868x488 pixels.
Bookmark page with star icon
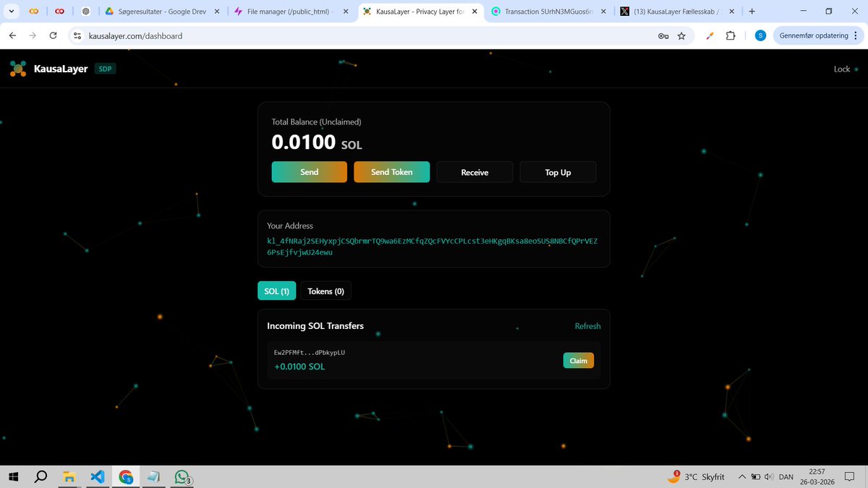coord(681,36)
